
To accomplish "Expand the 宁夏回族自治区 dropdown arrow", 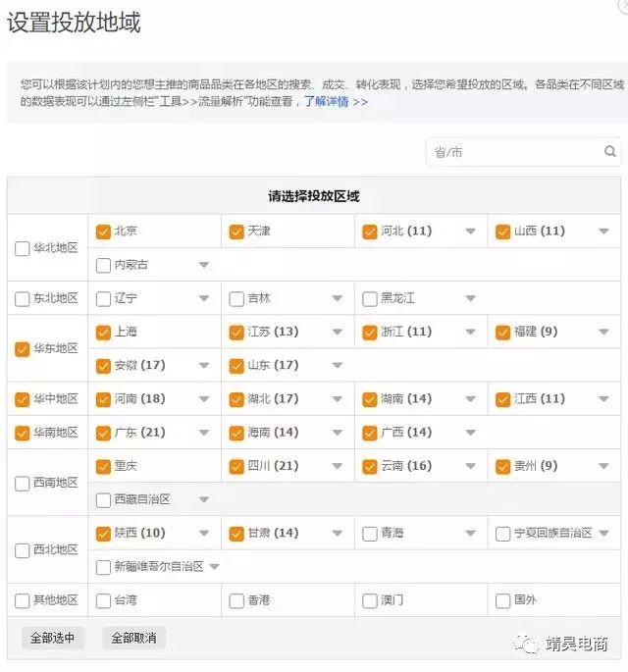I will (604, 533).
